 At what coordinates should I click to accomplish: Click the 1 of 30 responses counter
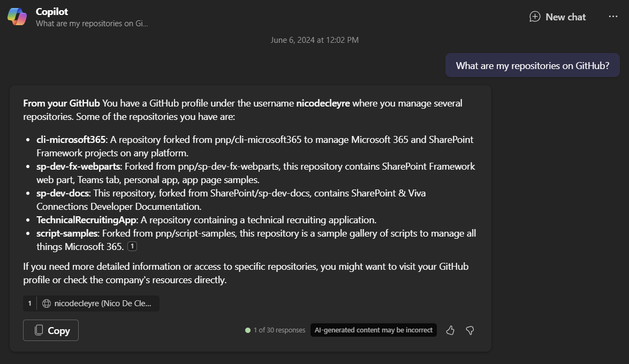click(x=279, y=330)
